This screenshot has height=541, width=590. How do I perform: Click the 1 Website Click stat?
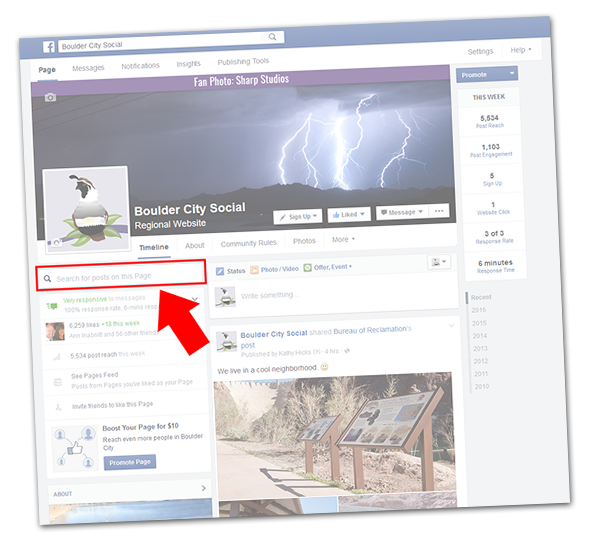(493, 208)
